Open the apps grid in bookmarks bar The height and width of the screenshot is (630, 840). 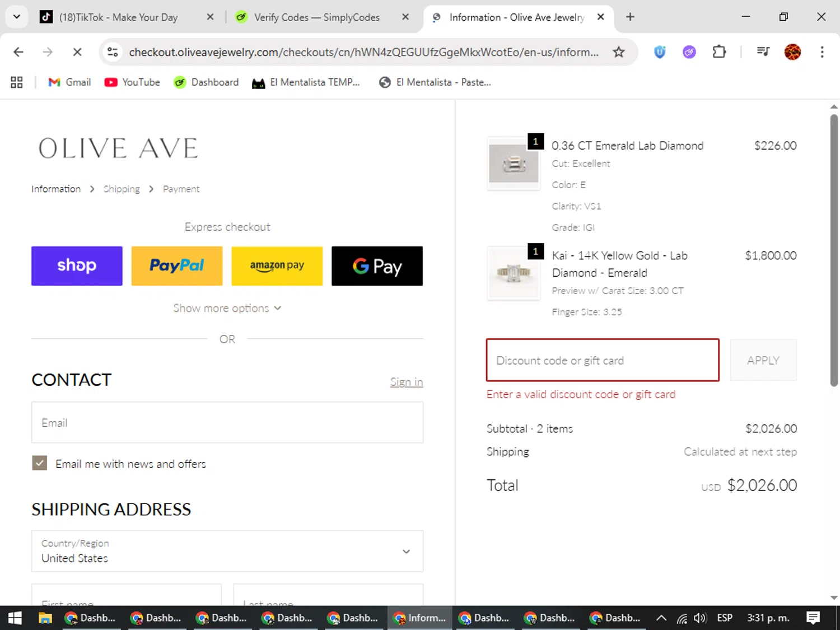(x=17, y=82)
